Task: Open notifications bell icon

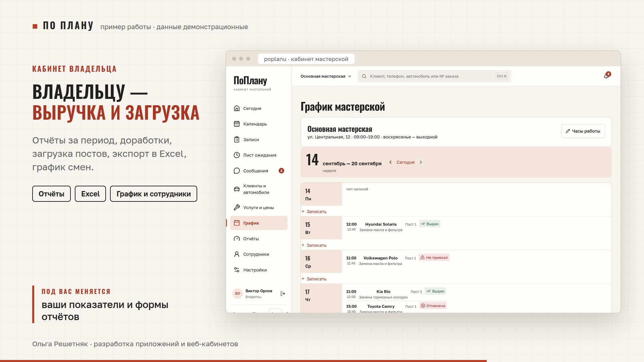Action: pos(606,76)
